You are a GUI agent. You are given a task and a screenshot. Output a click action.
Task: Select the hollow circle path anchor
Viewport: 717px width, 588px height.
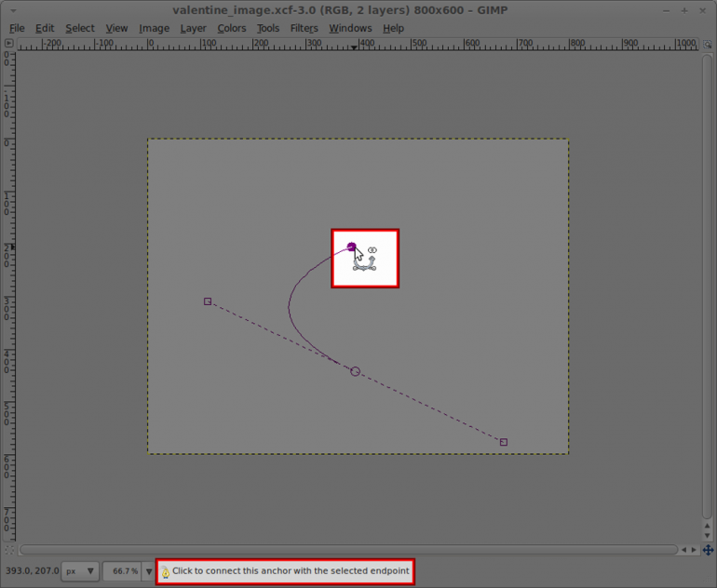pyautogui.click(x=356, y=371)
